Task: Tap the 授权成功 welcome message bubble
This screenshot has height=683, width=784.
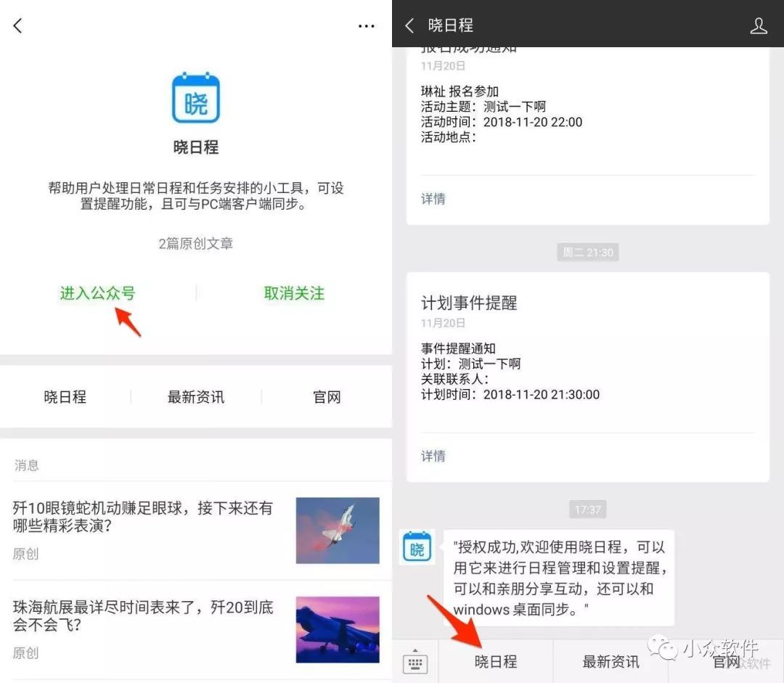Action: (559, 578)
